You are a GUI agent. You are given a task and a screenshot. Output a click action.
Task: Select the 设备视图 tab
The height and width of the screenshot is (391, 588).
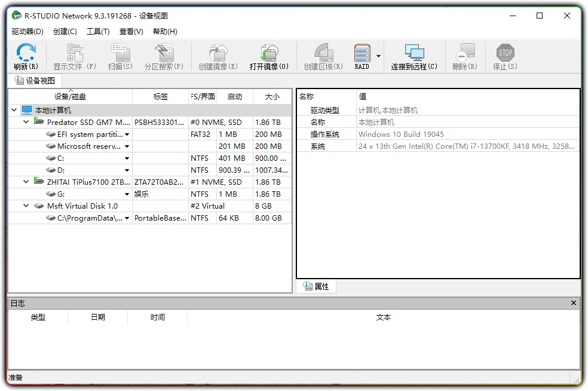pyautogui.click(x=35, y=81)
